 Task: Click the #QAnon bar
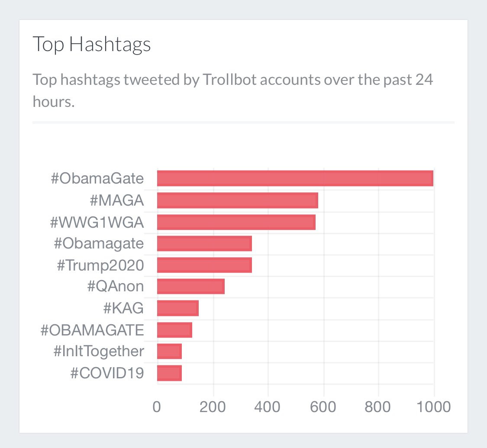(x=190, y=287)
